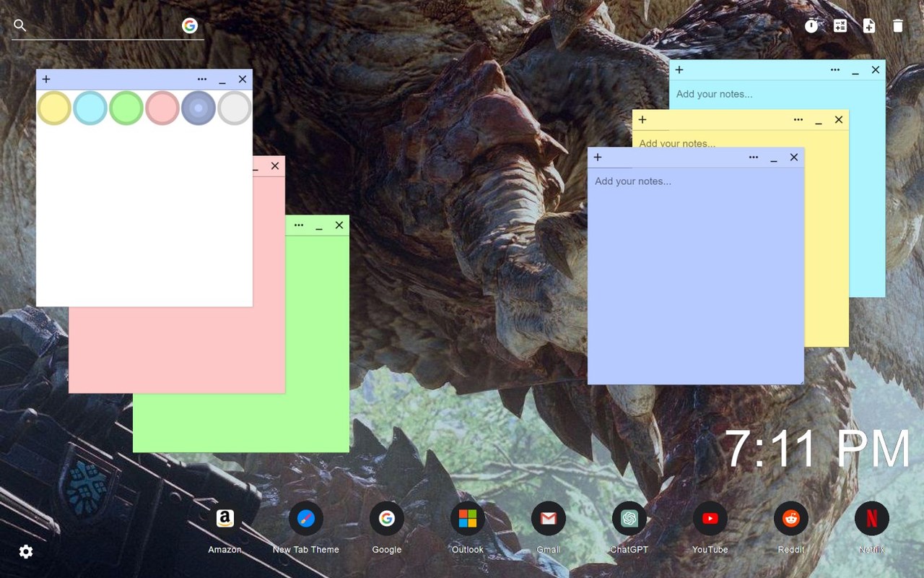Click the Google logo in search bar
The image size is (924, 578).
(x=190, y=26)
